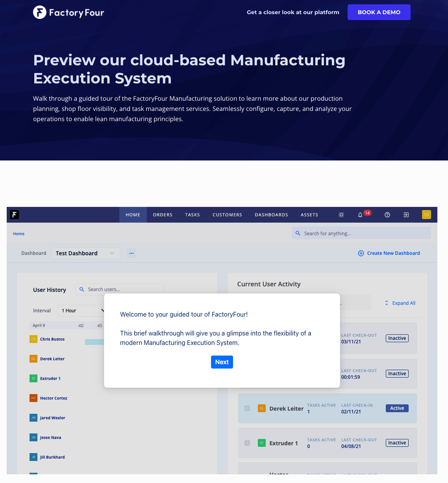448x483 pixels.
Task: Click the Expand All arrows icon
Action: click(387, 303)
